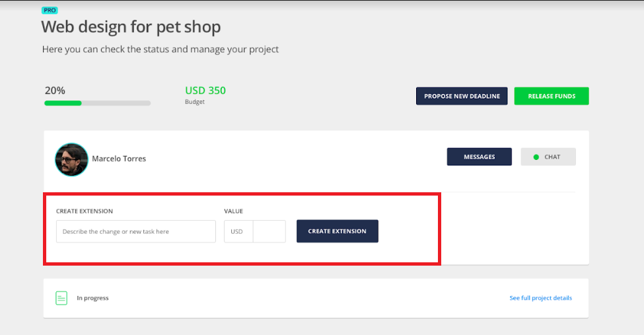This screenshot has height=335, width=644.
Task: Click the PRO badge above the title
Action: coord(49,11)
